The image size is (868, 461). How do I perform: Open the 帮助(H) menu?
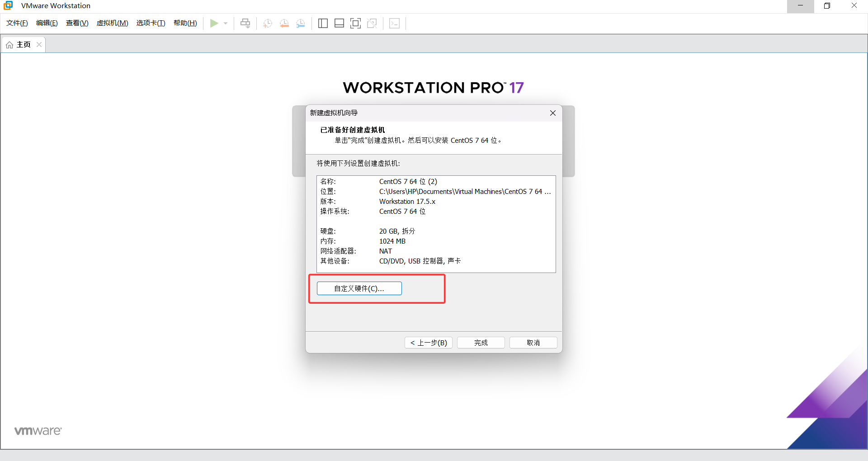tap(185, 23)
